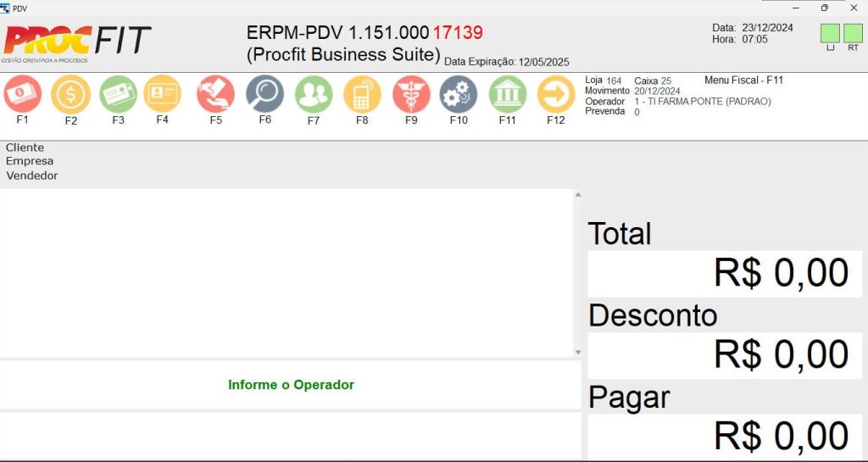Open the F9 pharmacy caduceus icon
868x462 pixels.
[x=411, y=95]
